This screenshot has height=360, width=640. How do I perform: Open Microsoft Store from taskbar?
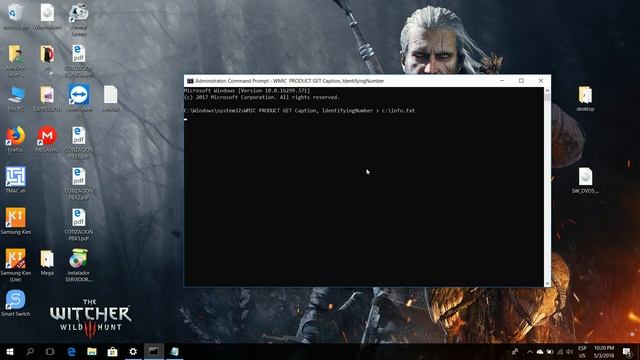point(112,351)
